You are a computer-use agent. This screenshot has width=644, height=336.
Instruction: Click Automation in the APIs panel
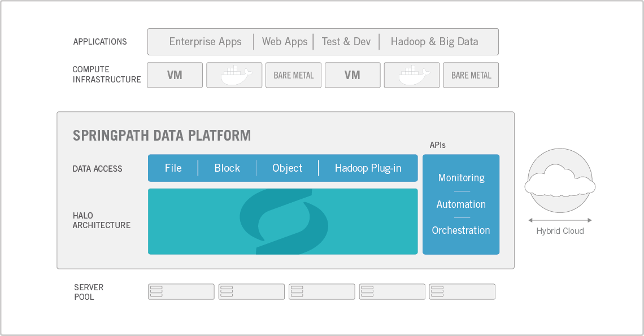(461, 204)
